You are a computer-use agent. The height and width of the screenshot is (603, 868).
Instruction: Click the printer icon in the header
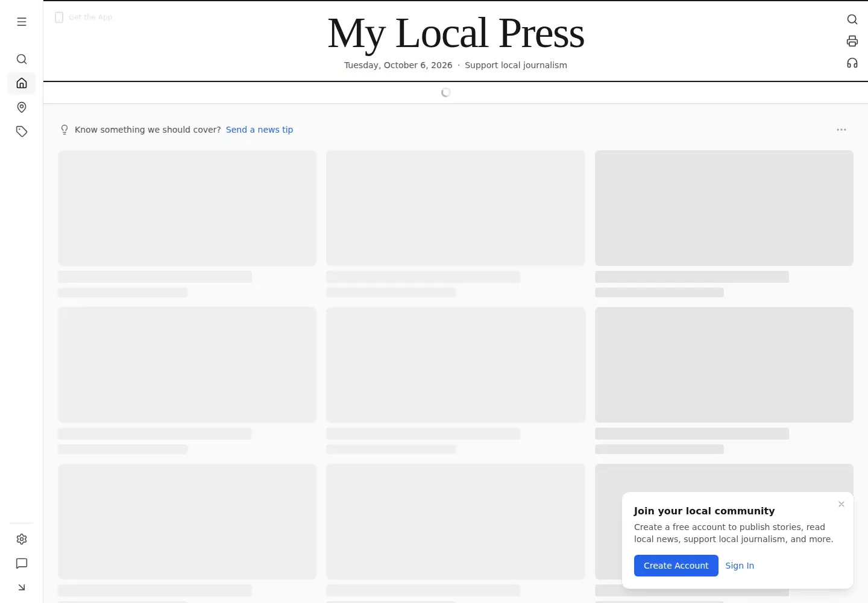click(852, 41)
